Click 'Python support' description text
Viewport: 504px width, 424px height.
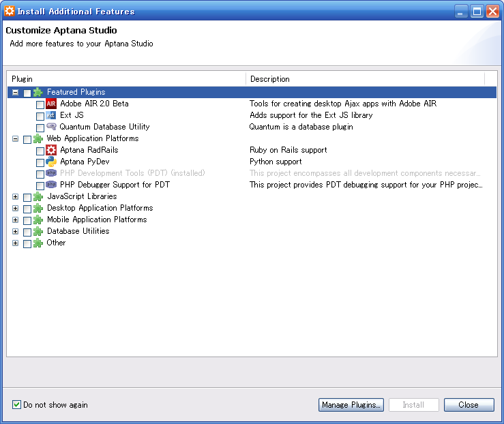pos(276,162)
